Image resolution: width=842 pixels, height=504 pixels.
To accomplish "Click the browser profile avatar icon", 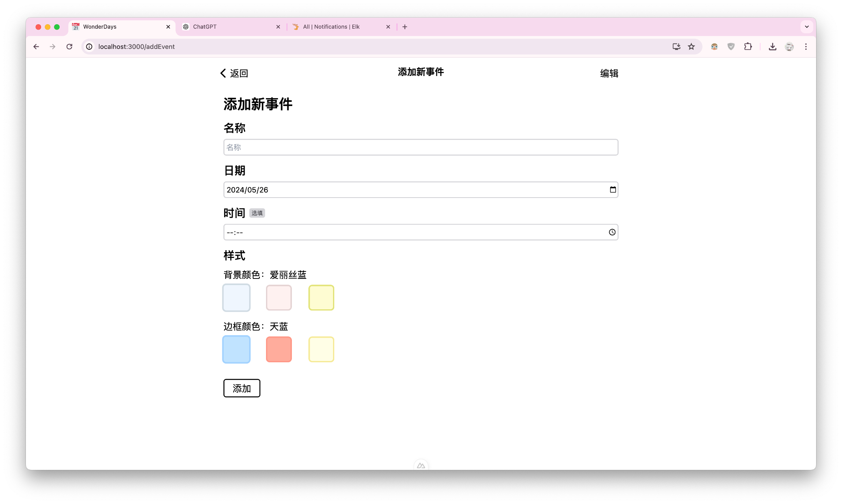I will click(x=789, y=46).
